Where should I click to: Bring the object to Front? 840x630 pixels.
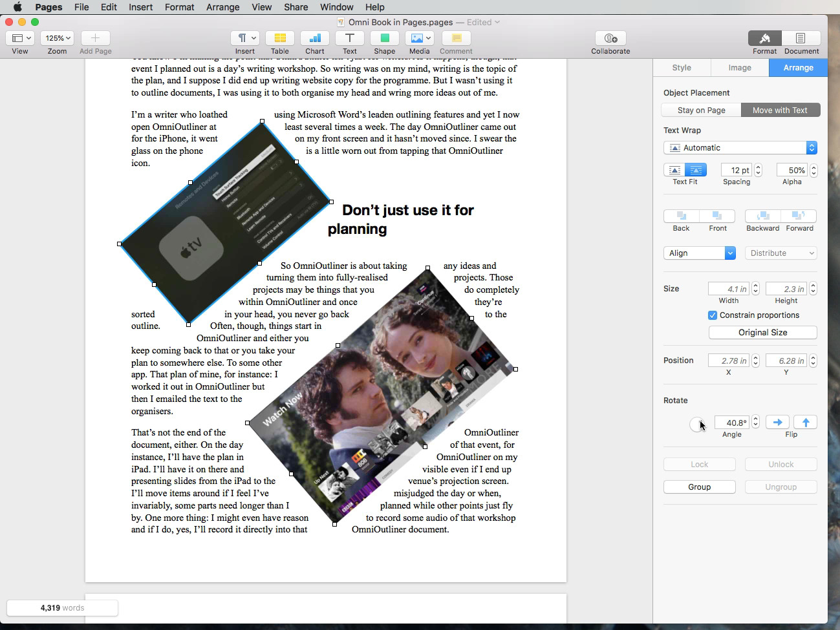pyautogui.click(x=717, y=216)
